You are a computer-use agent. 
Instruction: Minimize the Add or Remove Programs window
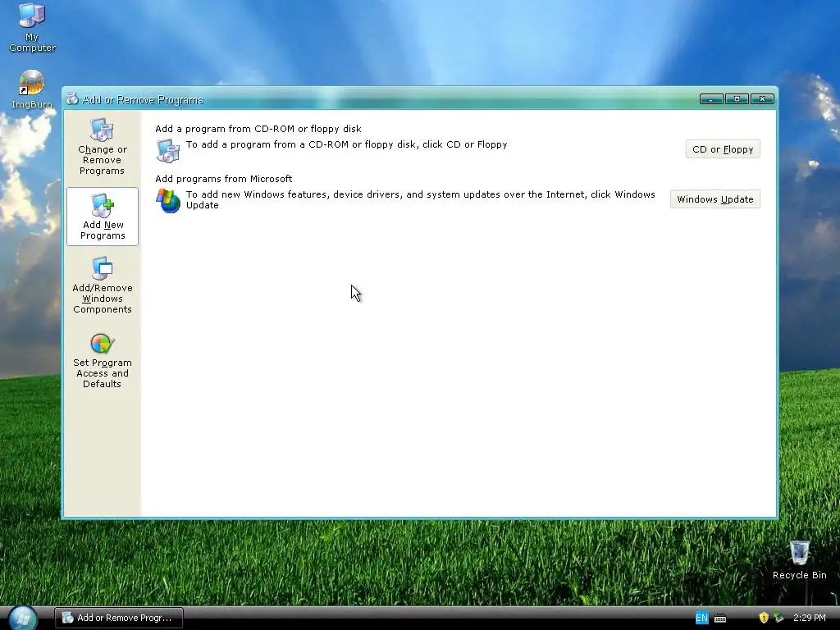point(711,99)
